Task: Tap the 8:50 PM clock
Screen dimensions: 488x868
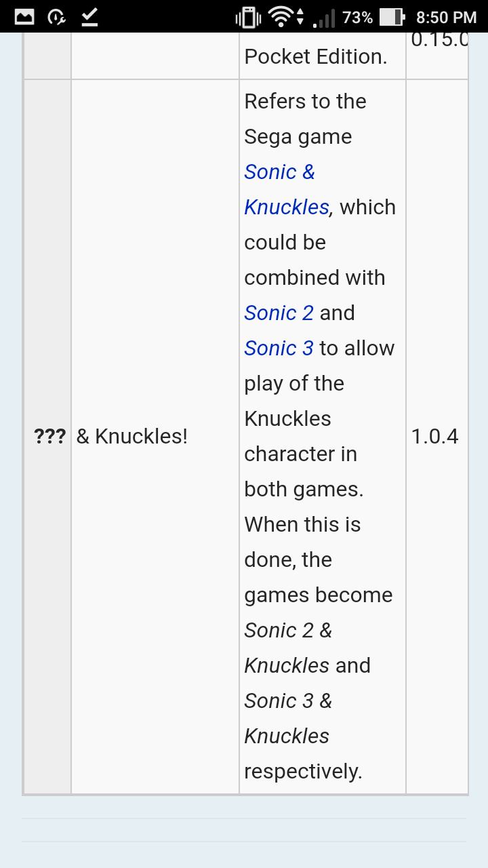Action: coord(447,18)
